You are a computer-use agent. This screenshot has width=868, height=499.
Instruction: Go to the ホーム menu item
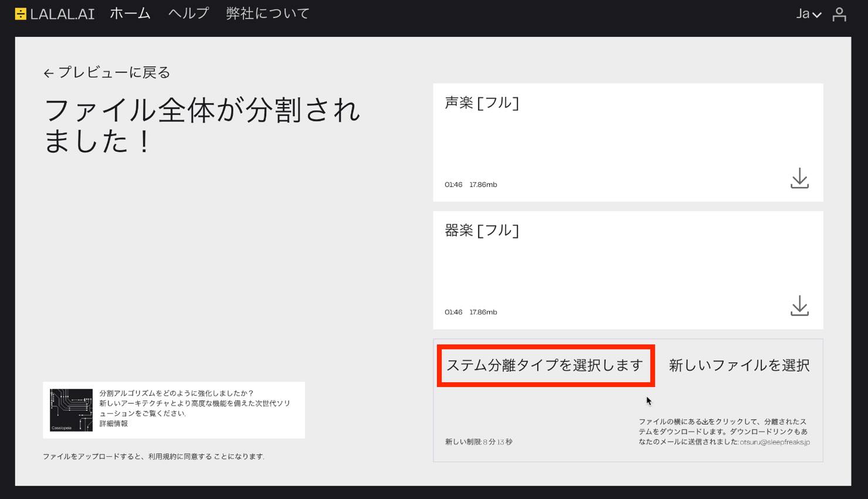point(130,13)
